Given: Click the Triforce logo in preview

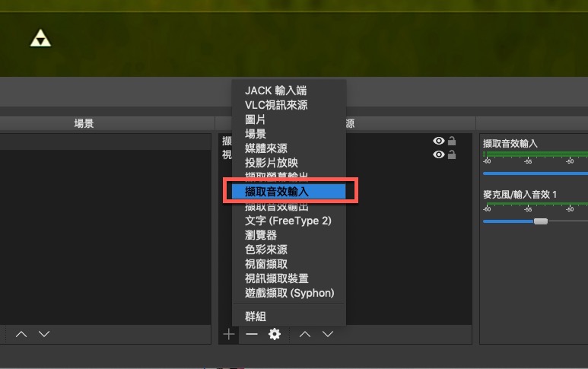Looking at the screenshot, I should 40,38.
